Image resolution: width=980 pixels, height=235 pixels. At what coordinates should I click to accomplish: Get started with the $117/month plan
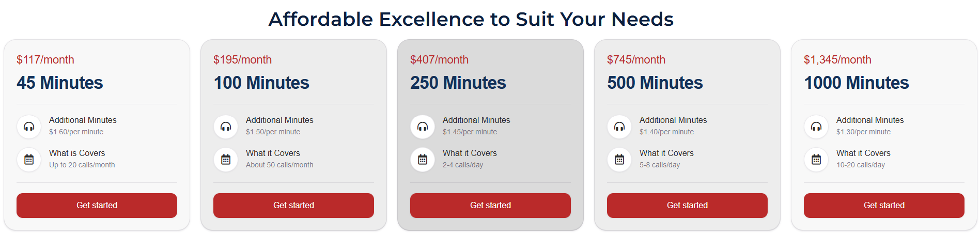97,206
